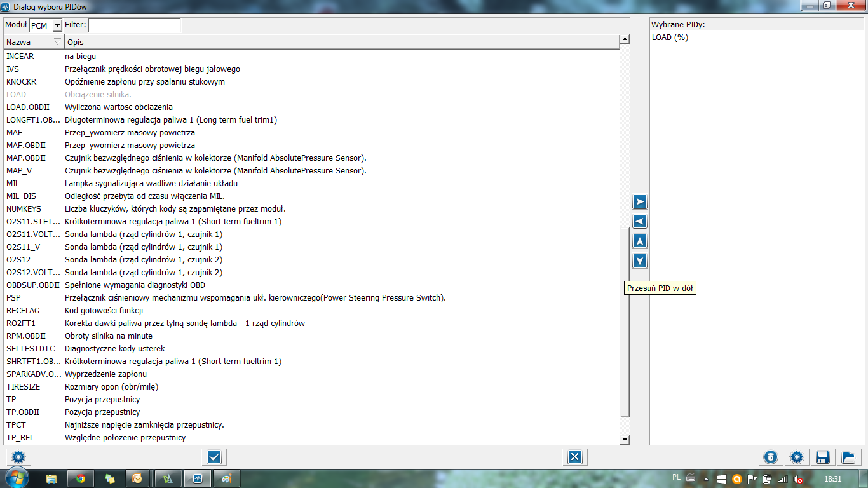Click the trash icon to clear PIDs
Screen dimensions: 868x488
pos(770,457)
